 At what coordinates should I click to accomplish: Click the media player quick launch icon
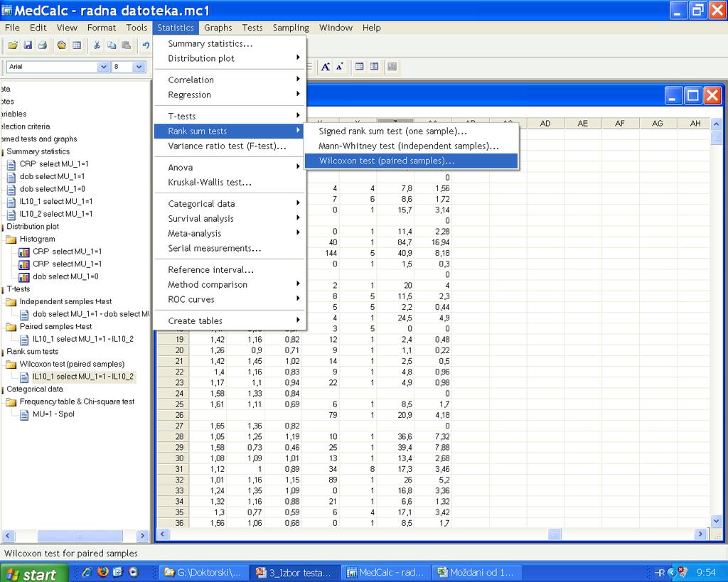point(133,572)
